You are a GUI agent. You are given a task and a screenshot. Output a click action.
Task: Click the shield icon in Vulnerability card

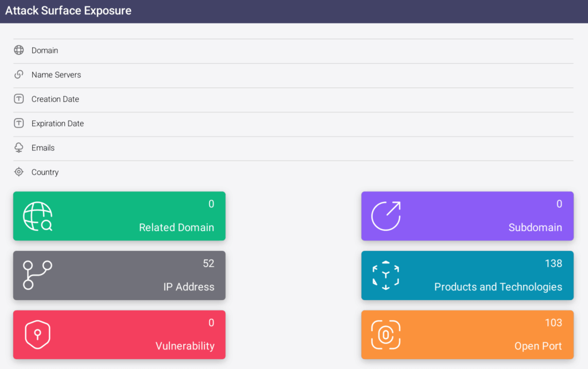pyautogui.click(x=37, y=335)
